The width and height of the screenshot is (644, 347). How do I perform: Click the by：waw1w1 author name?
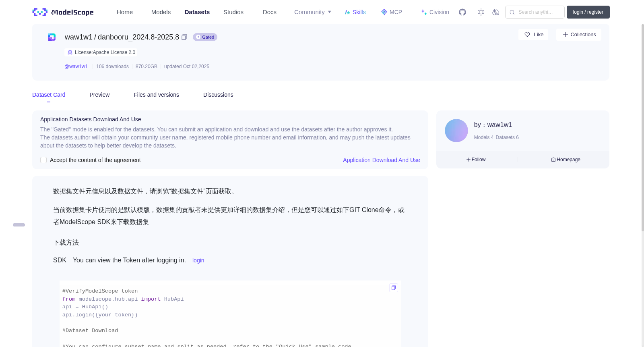[x=493, y=125]
